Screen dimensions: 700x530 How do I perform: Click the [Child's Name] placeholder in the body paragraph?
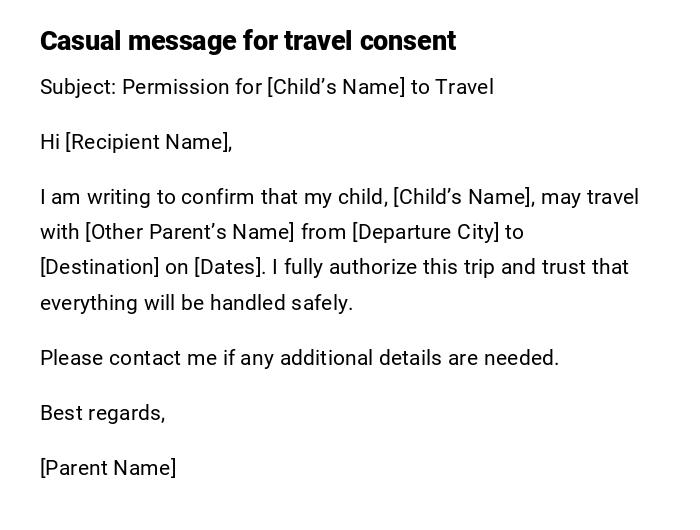463,197
